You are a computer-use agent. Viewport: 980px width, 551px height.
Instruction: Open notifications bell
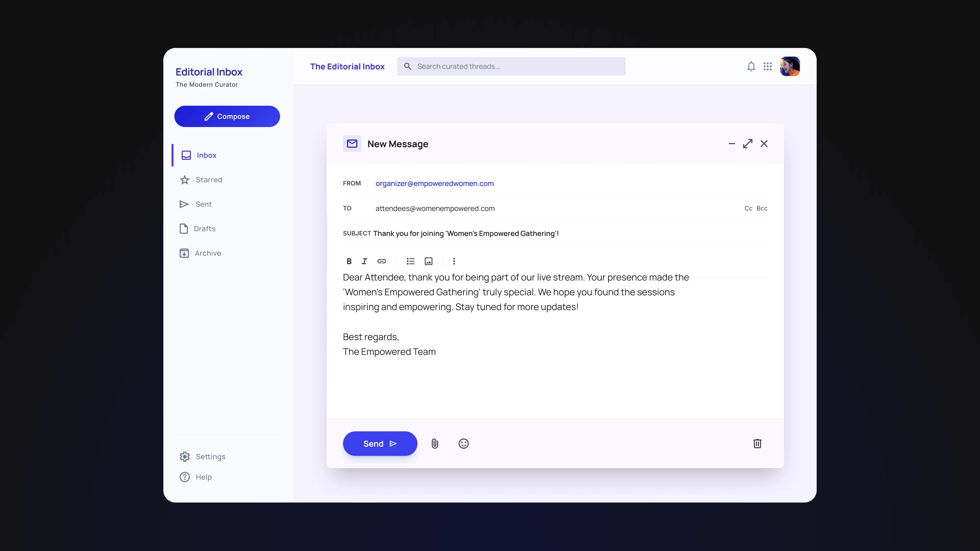[x=751, y=67]
